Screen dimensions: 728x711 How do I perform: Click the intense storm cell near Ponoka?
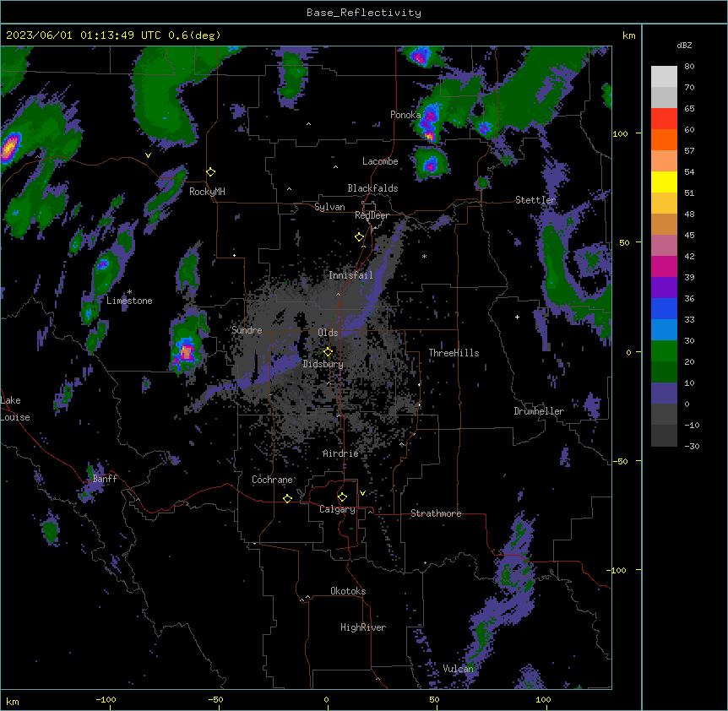click(x=430, y=122)
